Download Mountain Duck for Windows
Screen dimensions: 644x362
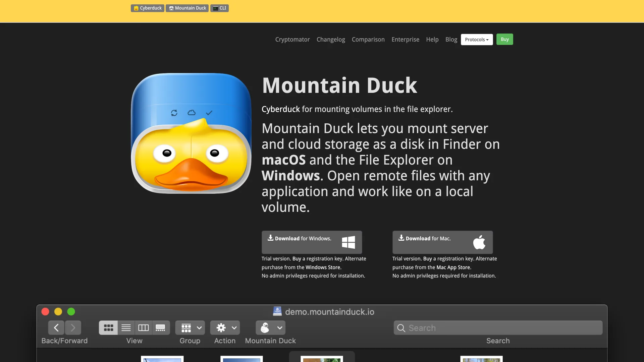click(312, 242)
